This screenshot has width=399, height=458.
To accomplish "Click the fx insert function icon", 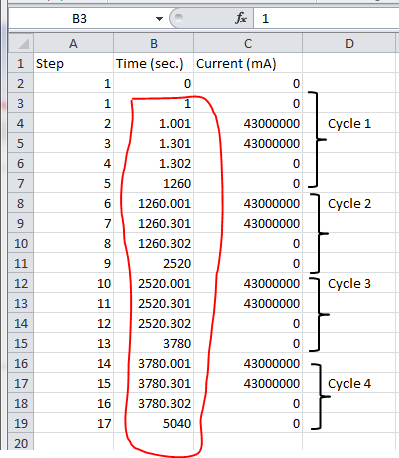I will [241, 18].
